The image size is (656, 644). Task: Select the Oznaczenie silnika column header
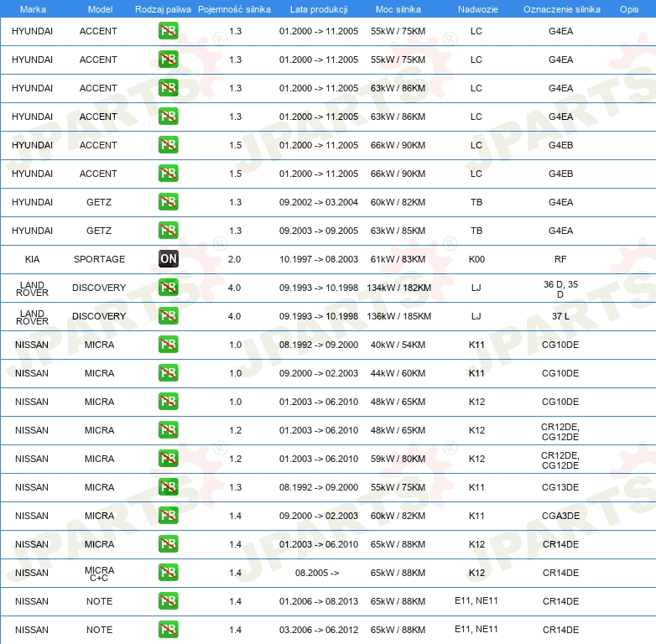point(561,9)
